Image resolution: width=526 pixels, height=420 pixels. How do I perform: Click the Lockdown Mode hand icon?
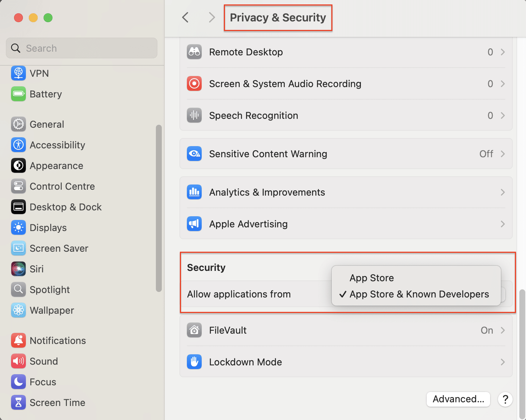[194, 362]
